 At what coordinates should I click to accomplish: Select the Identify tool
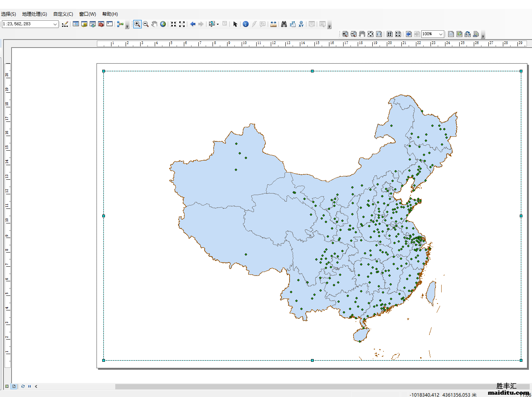point(246,24)
